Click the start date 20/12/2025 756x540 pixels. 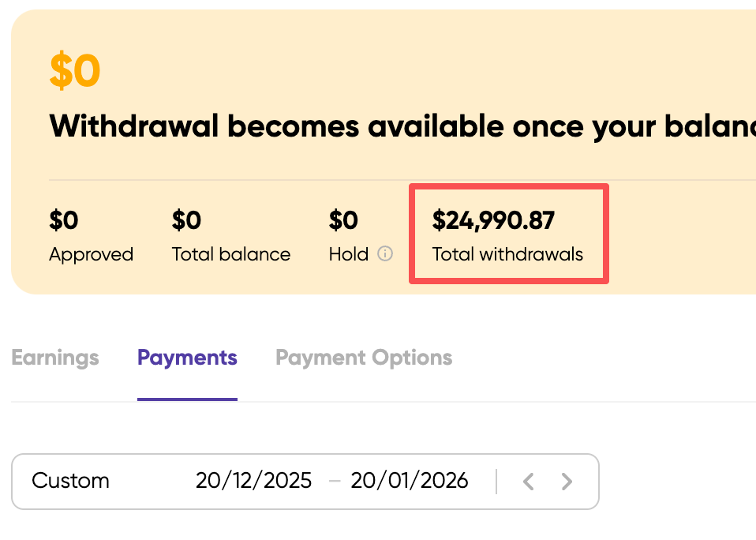pyautogui.click(x=253, y=481)
